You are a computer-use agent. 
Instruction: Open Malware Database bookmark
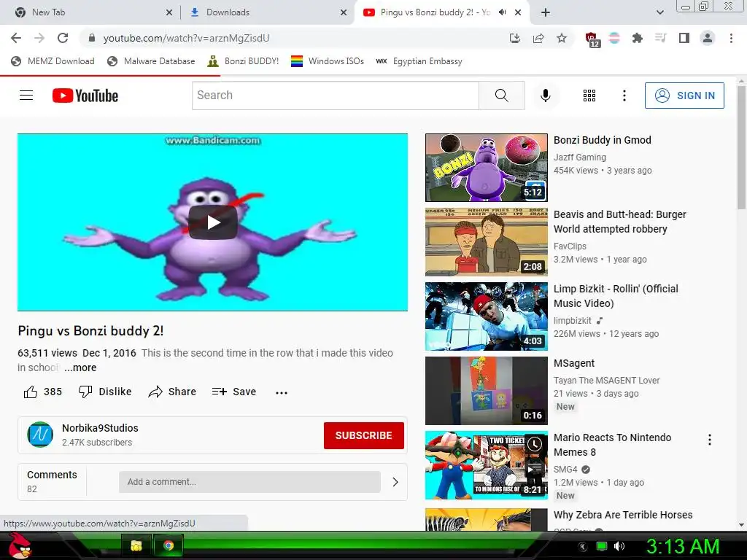click(151, 61)
